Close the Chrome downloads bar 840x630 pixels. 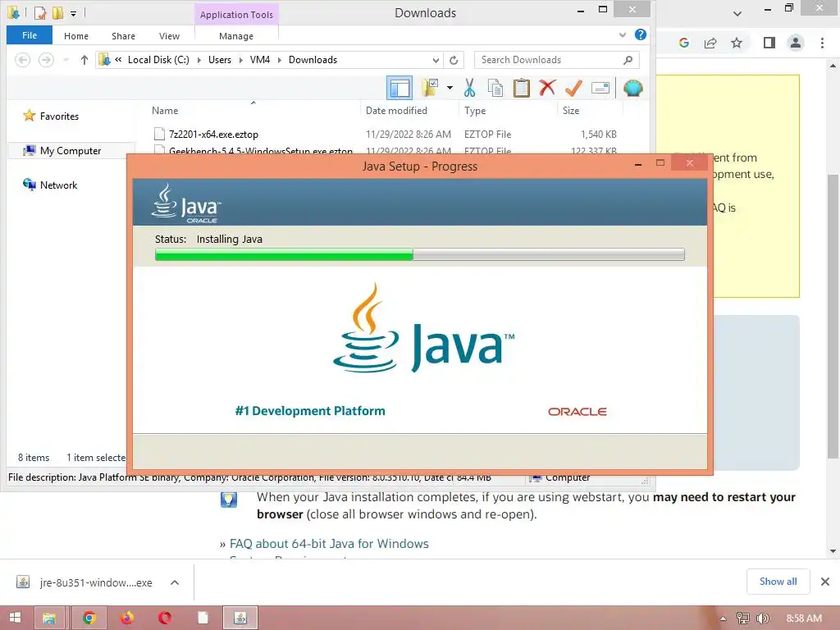pos(825,582)
